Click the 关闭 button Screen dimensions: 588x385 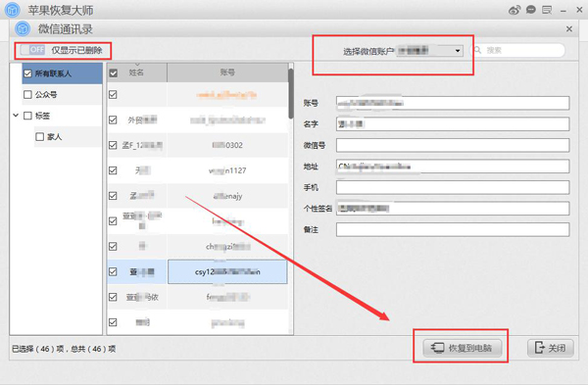pyautogui.click(x=550, y=348)
